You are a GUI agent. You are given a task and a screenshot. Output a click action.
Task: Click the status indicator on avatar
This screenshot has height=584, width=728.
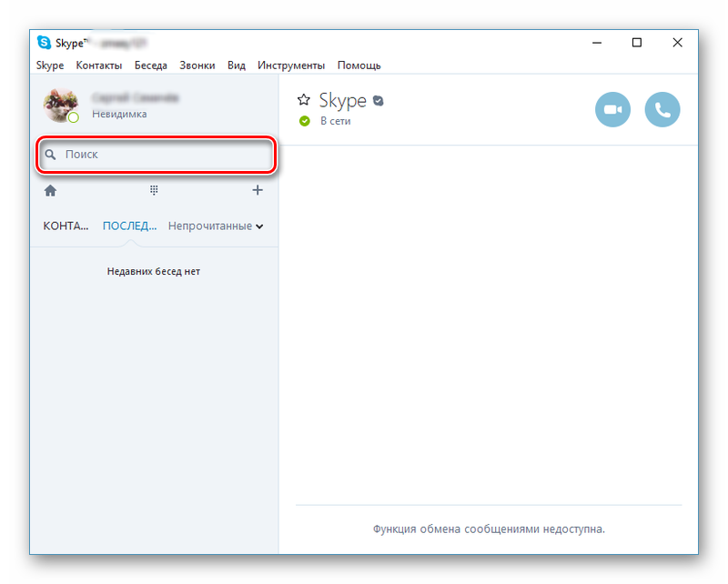[x=74, y=118]
